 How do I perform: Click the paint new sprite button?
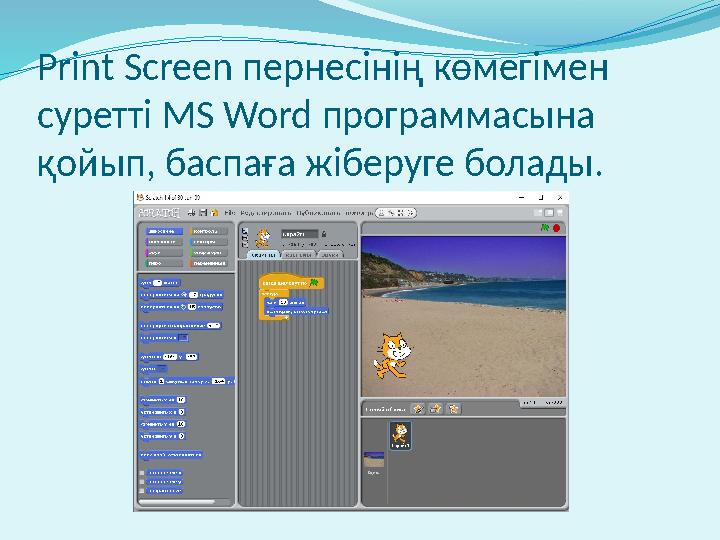(418, 409)
